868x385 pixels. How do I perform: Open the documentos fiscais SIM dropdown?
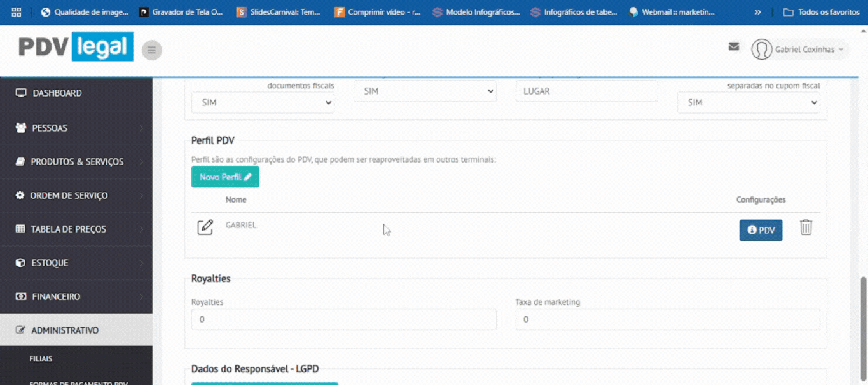[263, 102]
